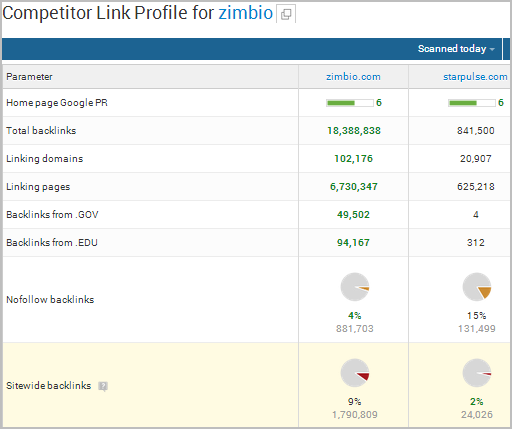512x429 pixels.
Task: Click starpulse.com PR score number 6
Action: 501,103
